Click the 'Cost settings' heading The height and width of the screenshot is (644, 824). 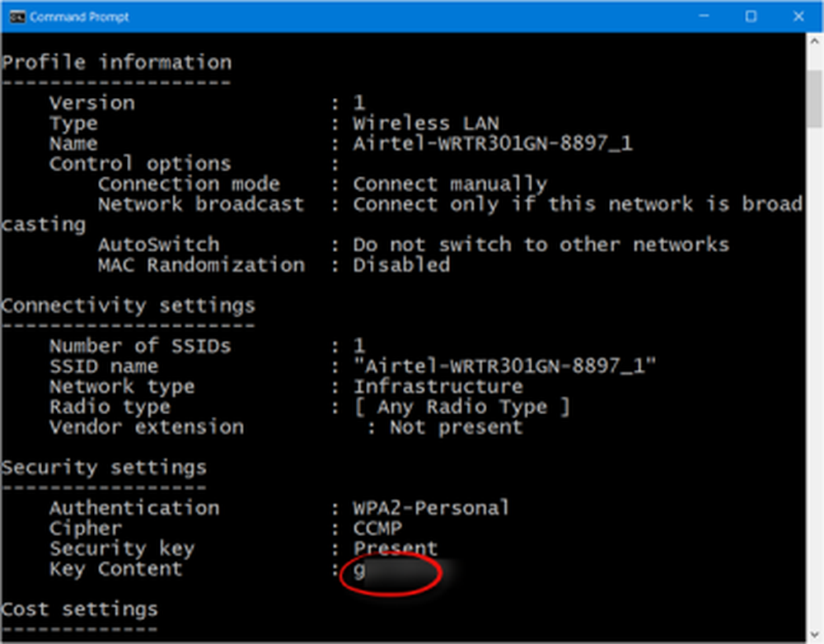point(80,609)
